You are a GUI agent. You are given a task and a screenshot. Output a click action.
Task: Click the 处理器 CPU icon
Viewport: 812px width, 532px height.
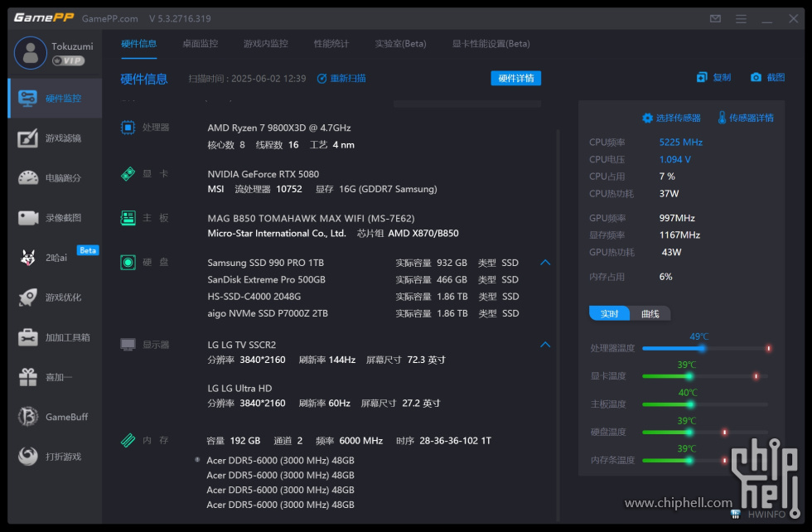(128, 128)
